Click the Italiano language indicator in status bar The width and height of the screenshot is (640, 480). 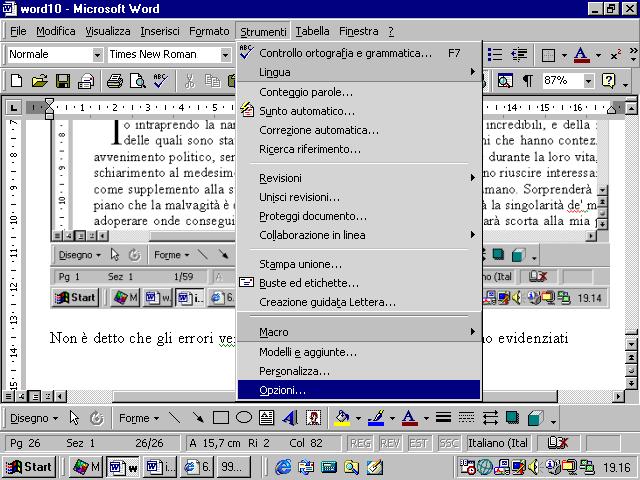tap(497, 443)
